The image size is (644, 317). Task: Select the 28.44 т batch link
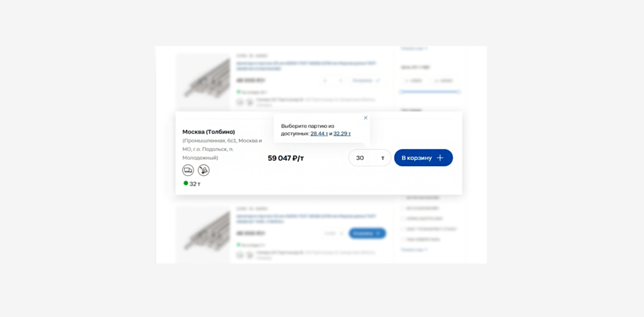click(x=319, y=134)
